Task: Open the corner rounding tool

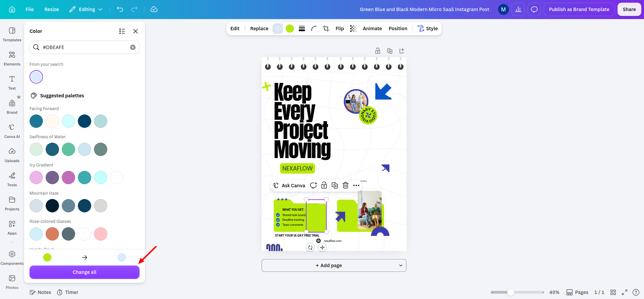Action: pyautogui.click(x=314, y=29)
